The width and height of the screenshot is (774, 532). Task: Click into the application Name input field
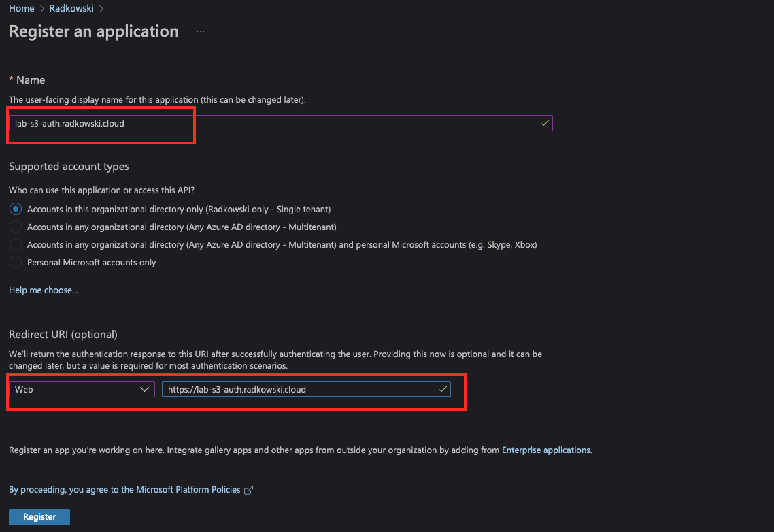coord(280,123)
